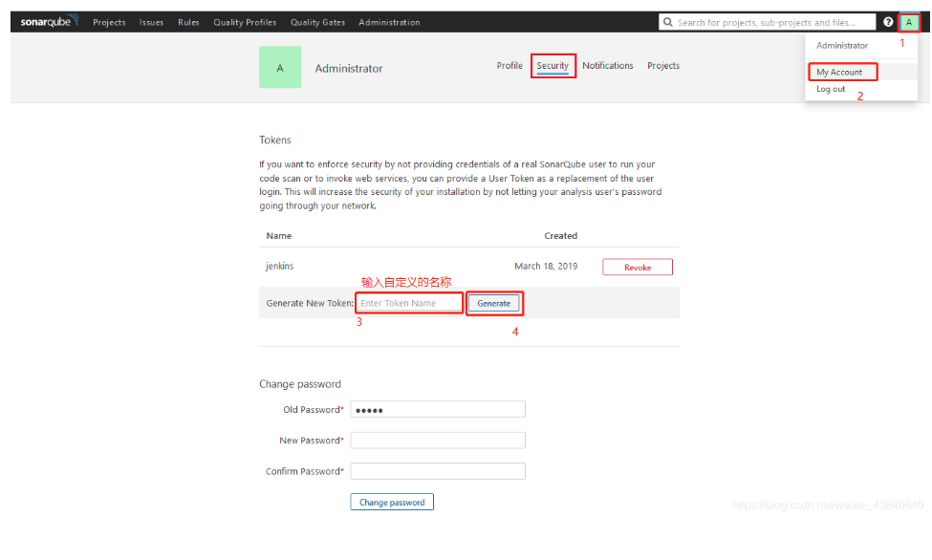Click the Created column header
Screen dimensions: 932x560
(x=560, y=235)
